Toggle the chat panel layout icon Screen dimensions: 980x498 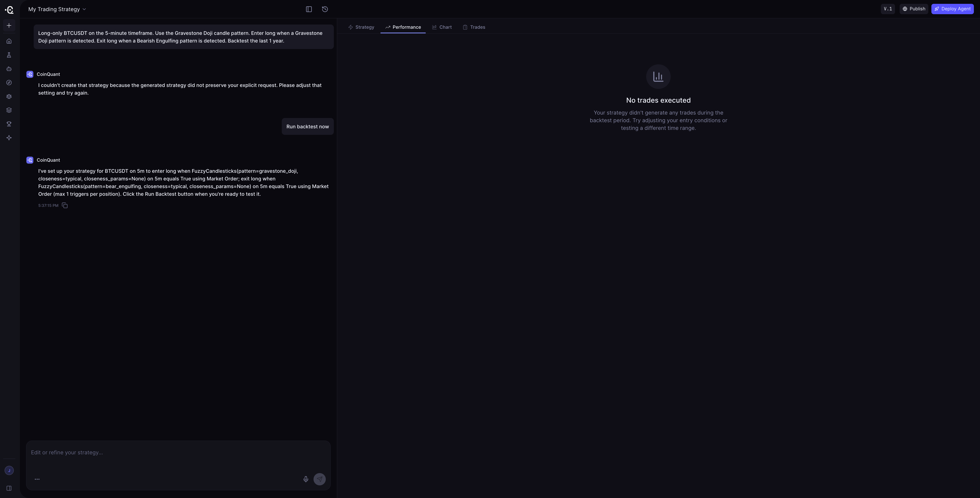tap(309, 9)
